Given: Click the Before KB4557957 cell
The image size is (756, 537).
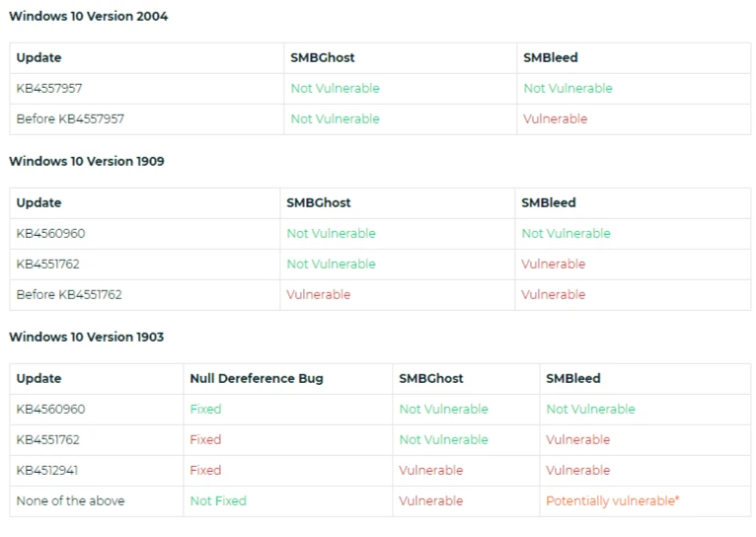Looking at the screenshot, I should (x=70, y=118).
